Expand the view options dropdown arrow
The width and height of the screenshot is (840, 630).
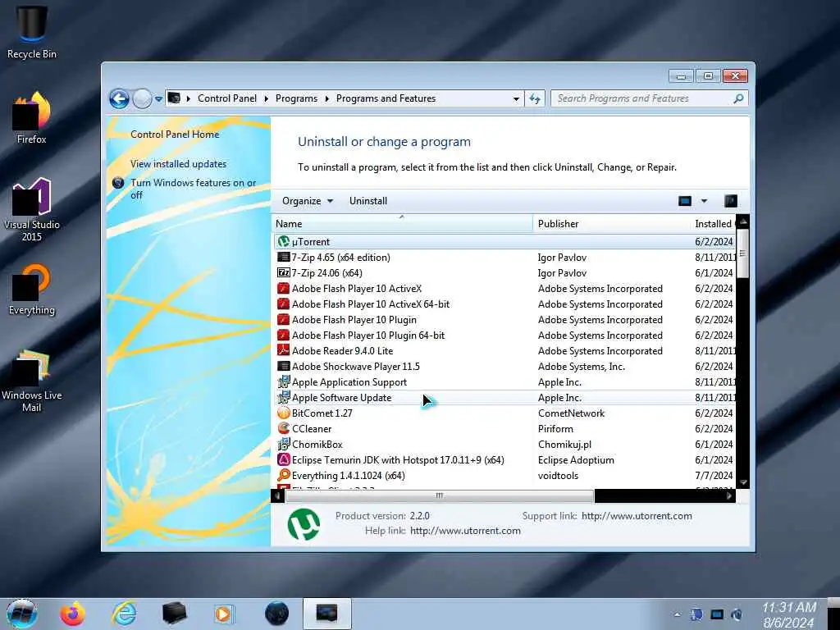(x=704, y=201)
